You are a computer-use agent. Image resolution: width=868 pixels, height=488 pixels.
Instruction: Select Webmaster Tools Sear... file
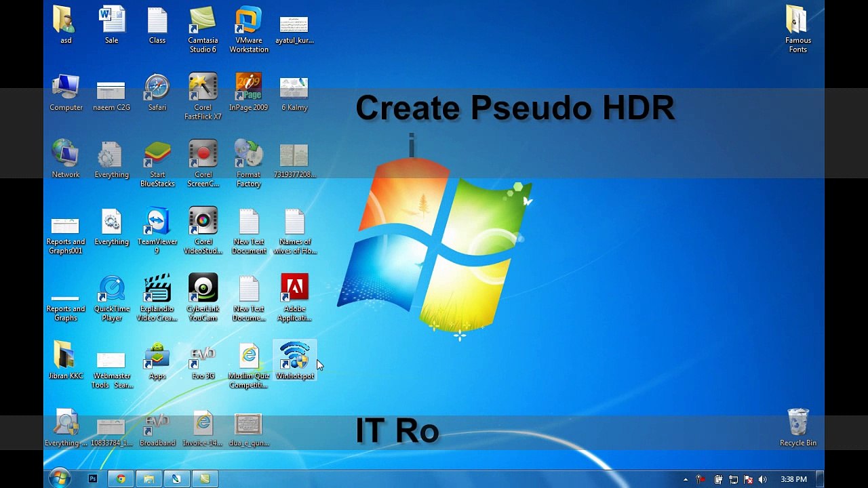point(112,370)
